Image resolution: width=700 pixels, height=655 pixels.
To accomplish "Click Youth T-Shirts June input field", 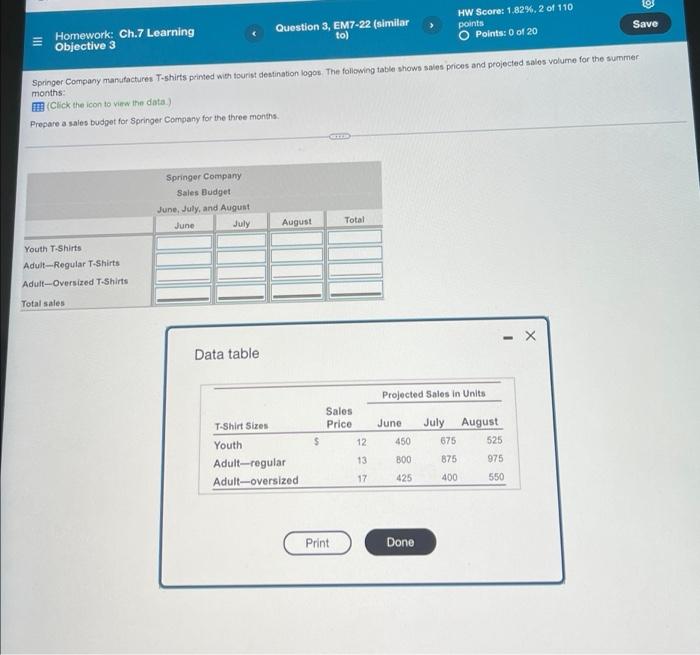I will (x=183, y=242).
